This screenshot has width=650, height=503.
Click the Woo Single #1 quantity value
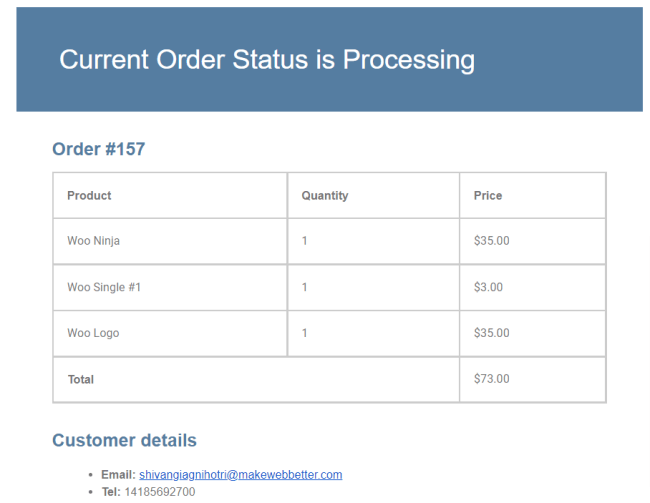click(x=305, y=287)
